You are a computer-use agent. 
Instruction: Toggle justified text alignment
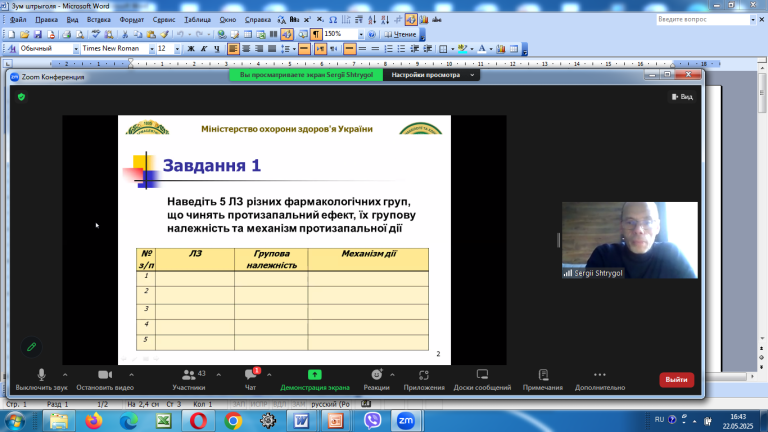coord(272,48)
